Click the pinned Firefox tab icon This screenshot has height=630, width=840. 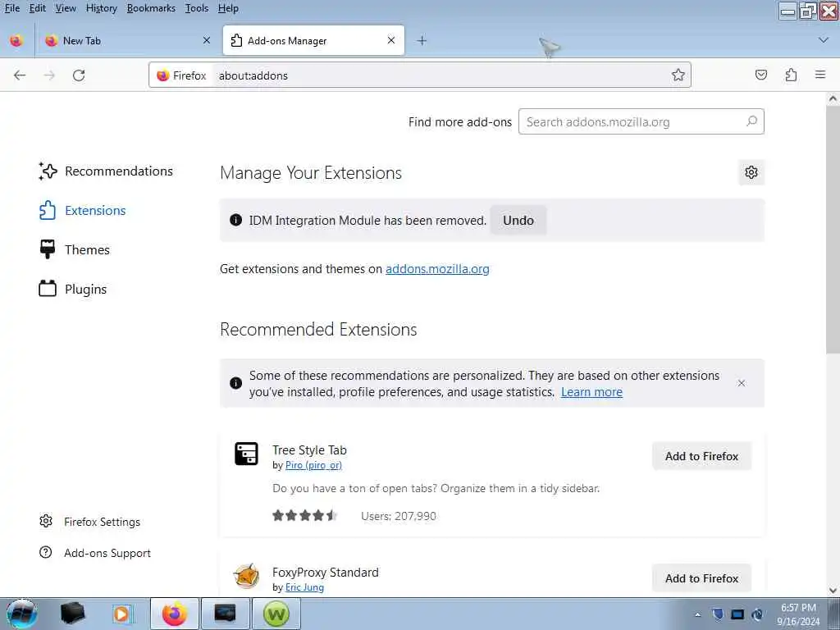tap(16, 41)
